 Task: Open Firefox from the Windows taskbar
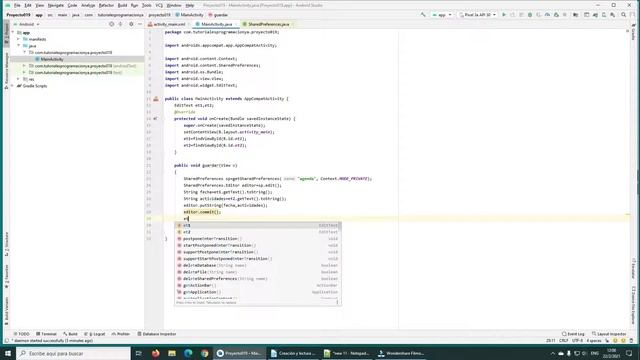[156, 353]
